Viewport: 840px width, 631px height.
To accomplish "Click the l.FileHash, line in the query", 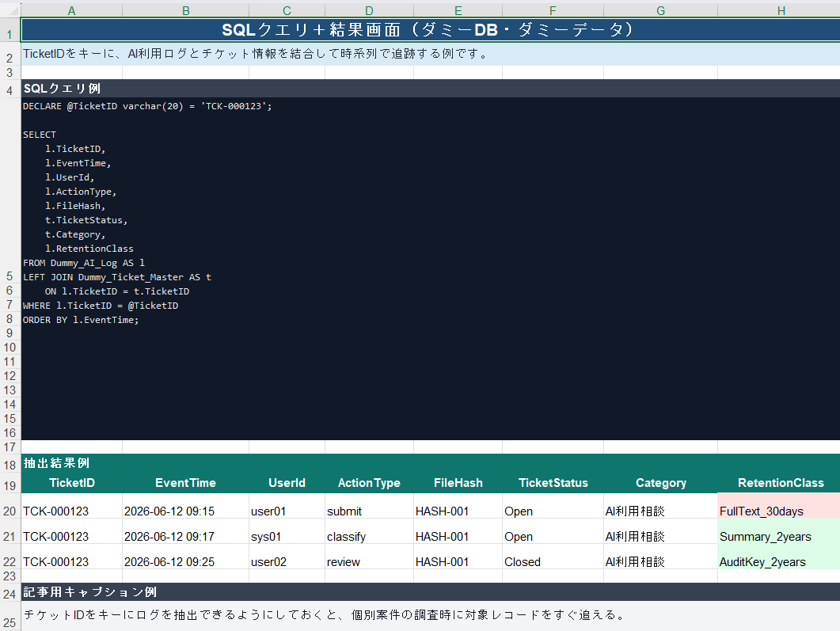I will tap(75, 206).
